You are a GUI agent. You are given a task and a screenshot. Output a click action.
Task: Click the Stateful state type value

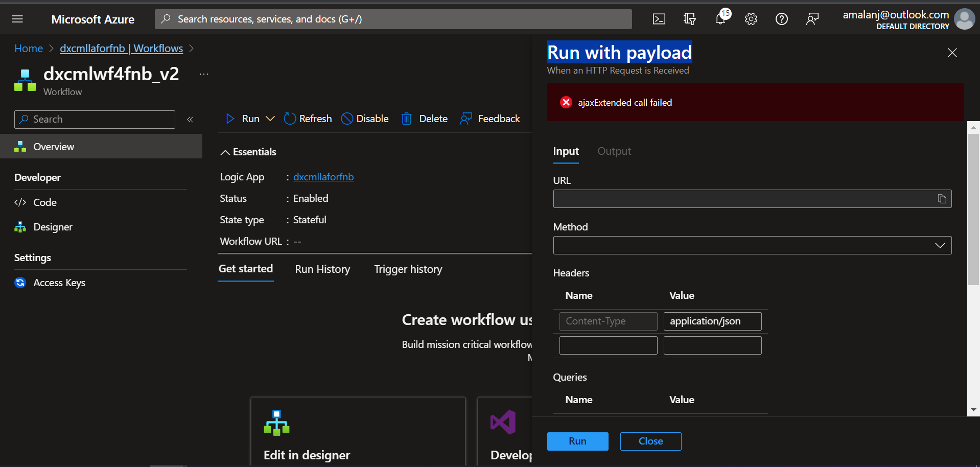click(x=310, y=220)
